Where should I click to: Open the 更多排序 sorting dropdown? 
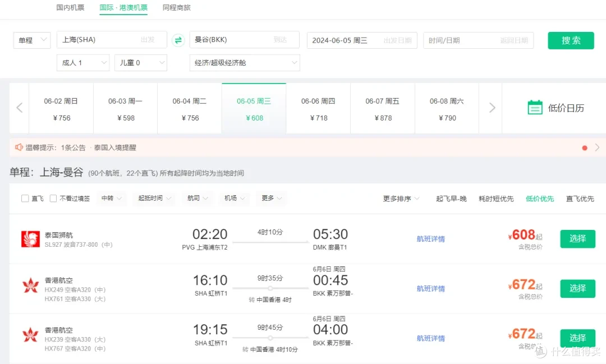(x=401, y=199)
